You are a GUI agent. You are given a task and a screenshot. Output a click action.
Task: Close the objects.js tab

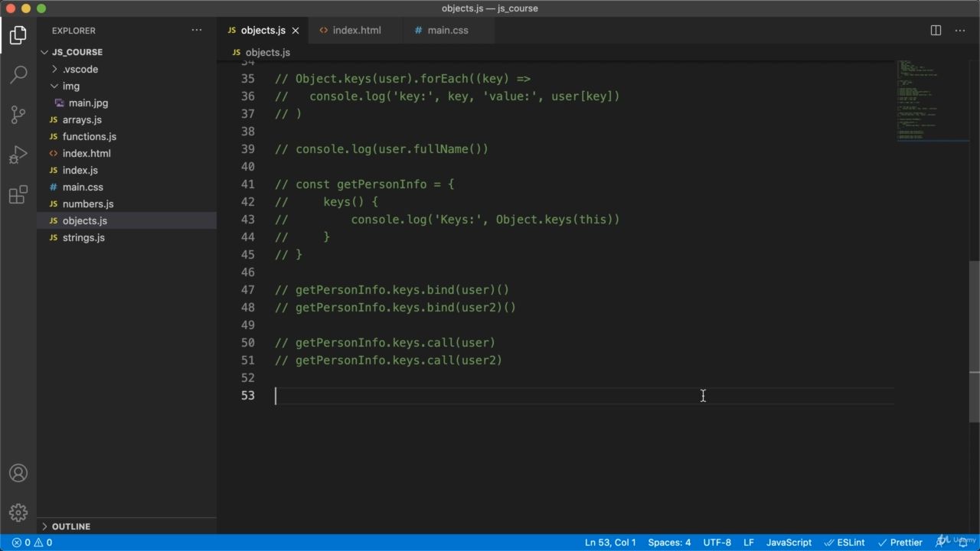[x=296, y=31]
